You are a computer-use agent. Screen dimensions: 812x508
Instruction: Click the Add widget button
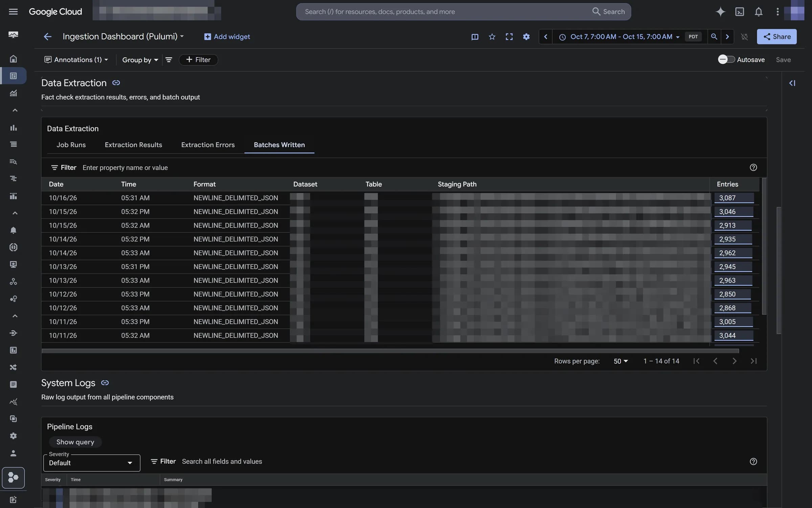227,37
